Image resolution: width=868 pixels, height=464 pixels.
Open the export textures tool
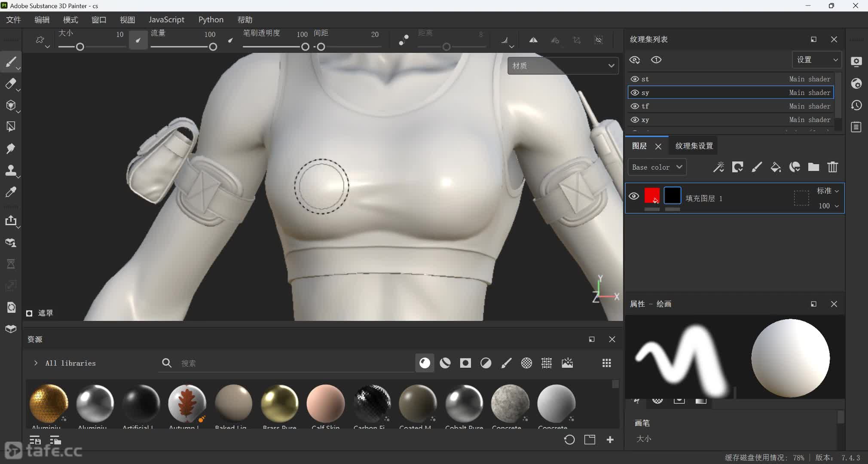pos(11,221)
